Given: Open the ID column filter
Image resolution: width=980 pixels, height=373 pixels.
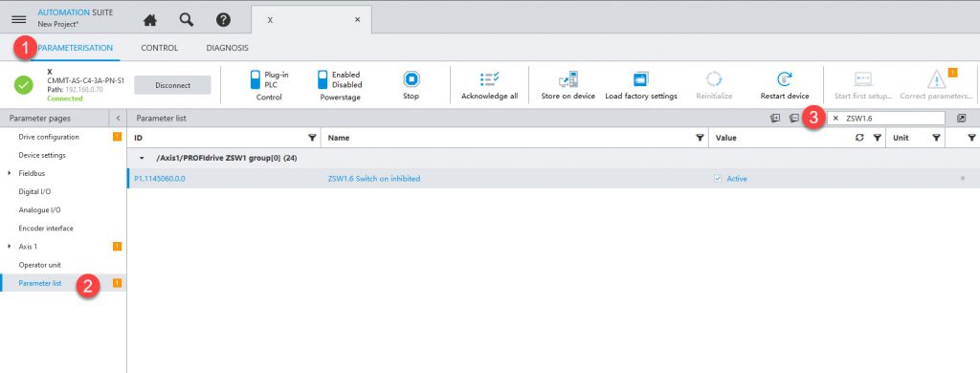Looking at the screenshot, I should [312, 138].
